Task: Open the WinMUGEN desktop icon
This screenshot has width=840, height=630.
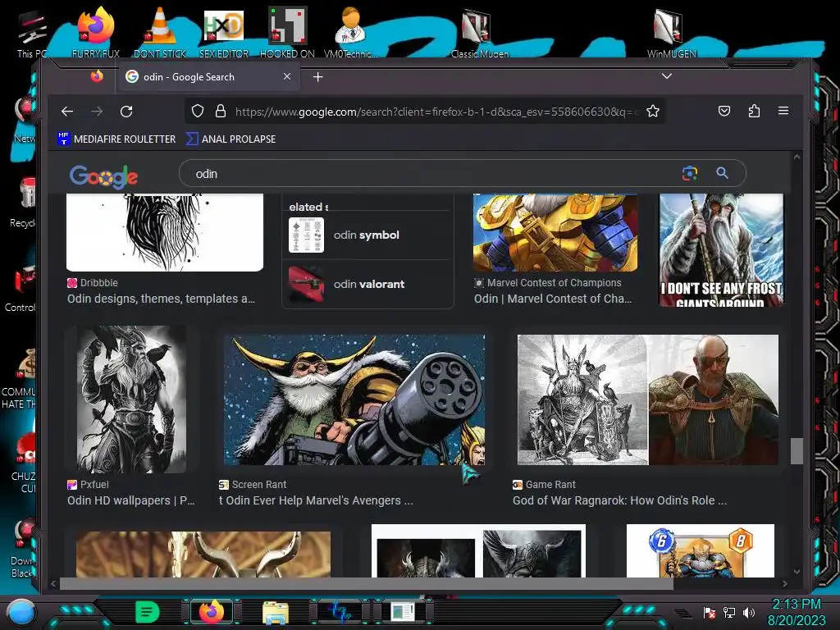Action: click(x=671, y=32)
